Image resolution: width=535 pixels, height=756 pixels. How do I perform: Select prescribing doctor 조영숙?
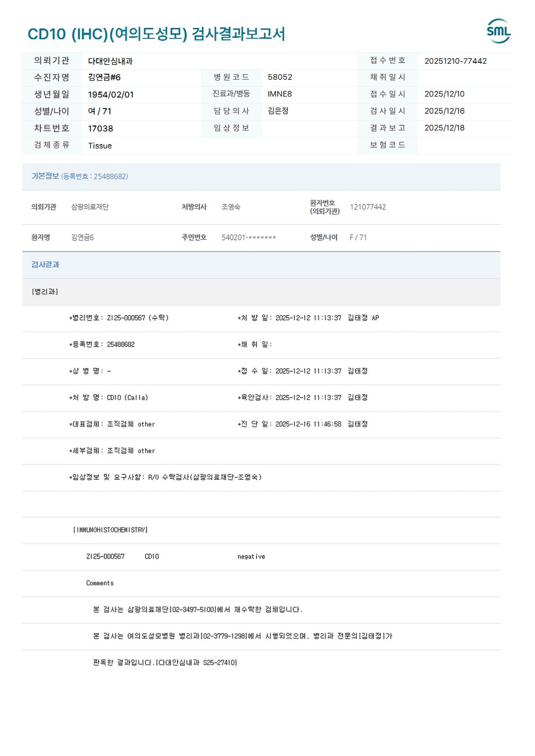[231, 207]
